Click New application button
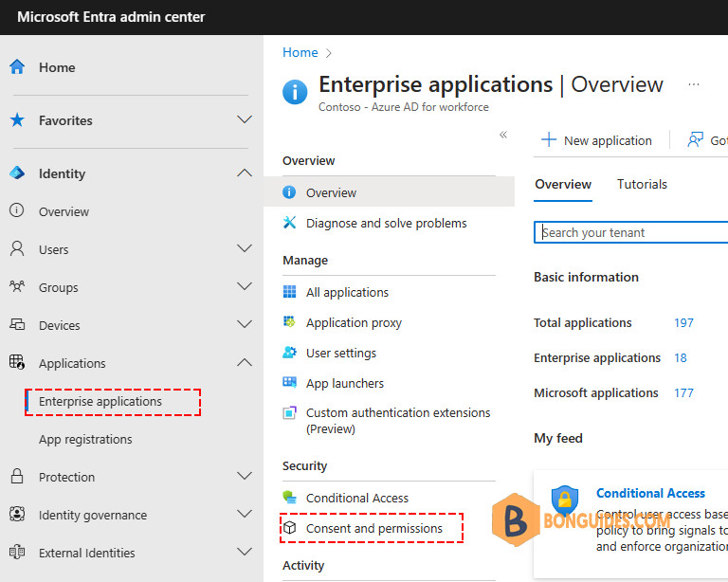The image size is (728, 582). tap(597, 139)
